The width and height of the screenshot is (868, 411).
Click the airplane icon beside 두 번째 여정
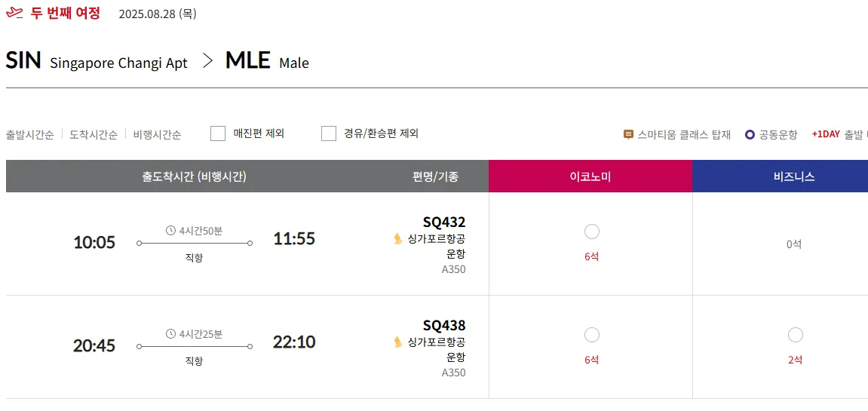[x=14, y=14]
